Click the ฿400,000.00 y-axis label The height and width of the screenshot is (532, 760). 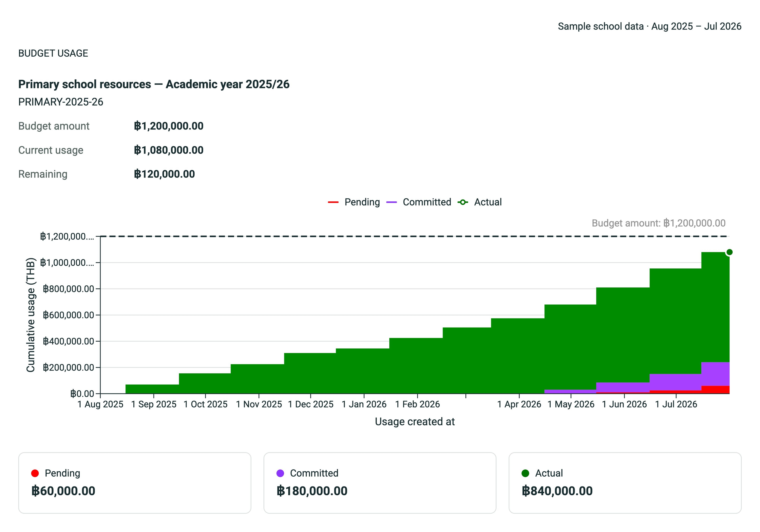(68, 341)
